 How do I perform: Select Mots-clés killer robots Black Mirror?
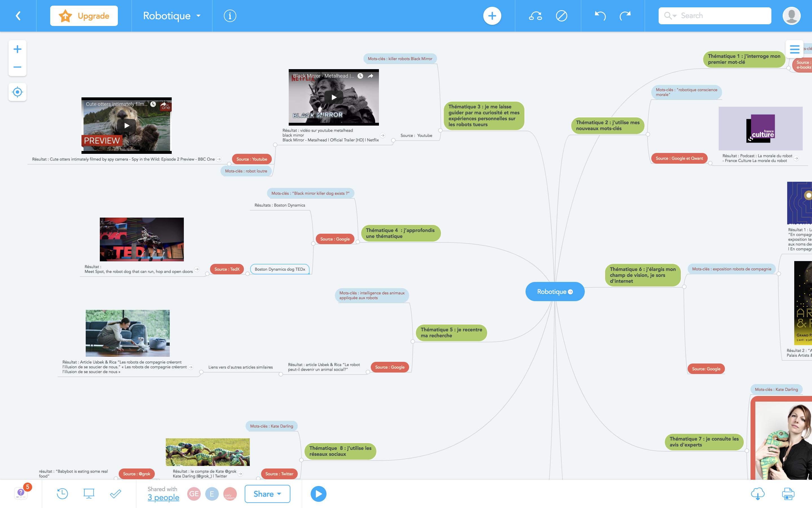click(x=400, y=59)
